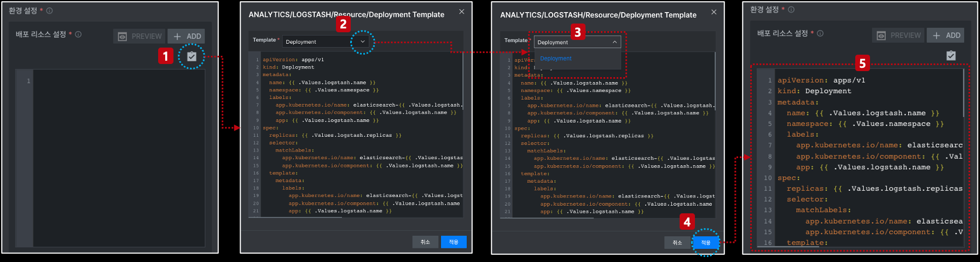
Task: Click 적용 button in second dialog
Action: 454,242
